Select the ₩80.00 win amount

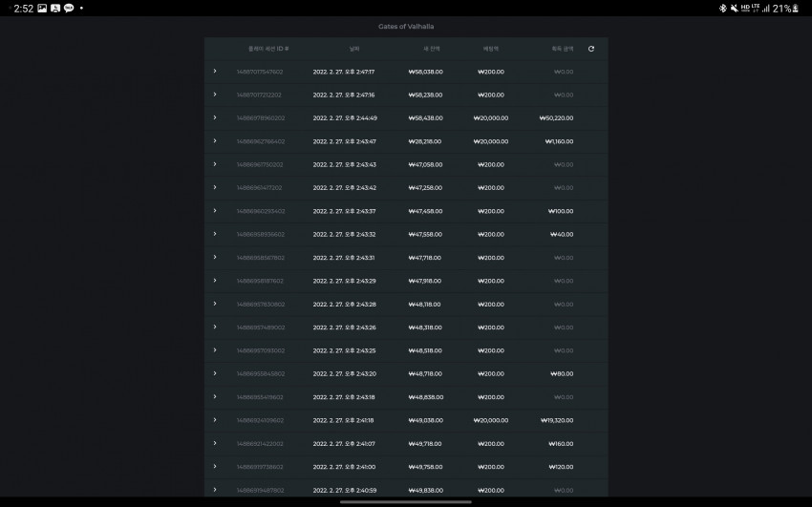click(562, 373)
